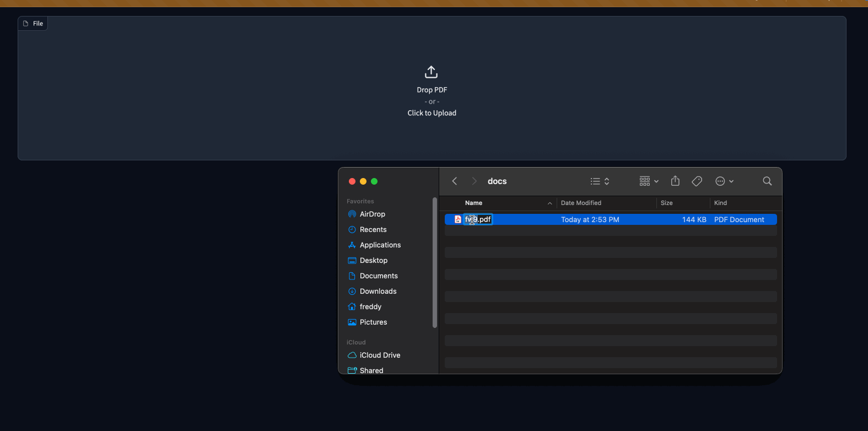This screenshot has width=868, height=431.
Task: Click the PDF file icon in list
Action: (457, 219)
